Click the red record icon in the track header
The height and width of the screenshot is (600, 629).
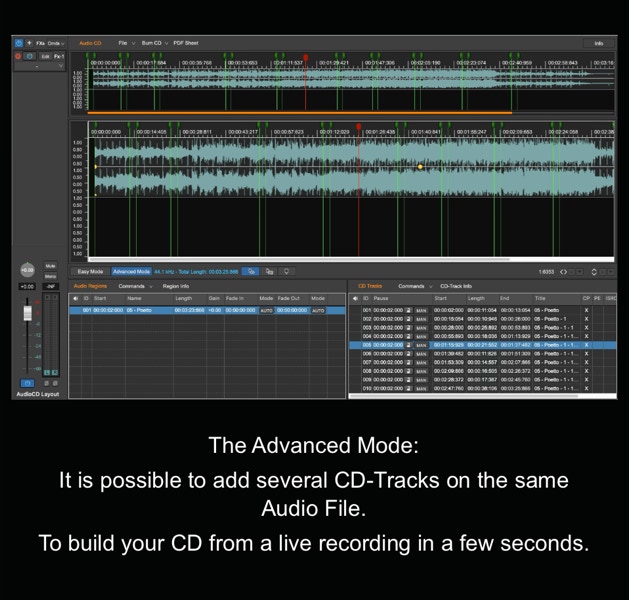[18, 56]
